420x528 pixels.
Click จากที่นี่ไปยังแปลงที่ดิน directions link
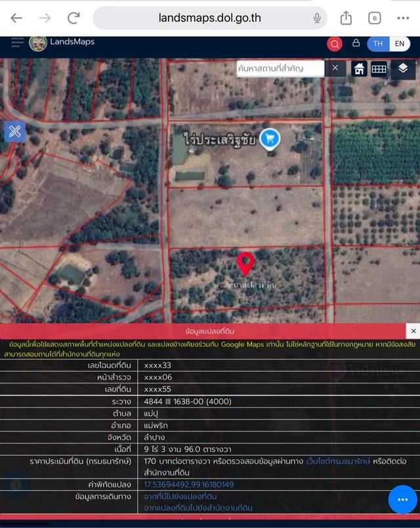point(180,496)
